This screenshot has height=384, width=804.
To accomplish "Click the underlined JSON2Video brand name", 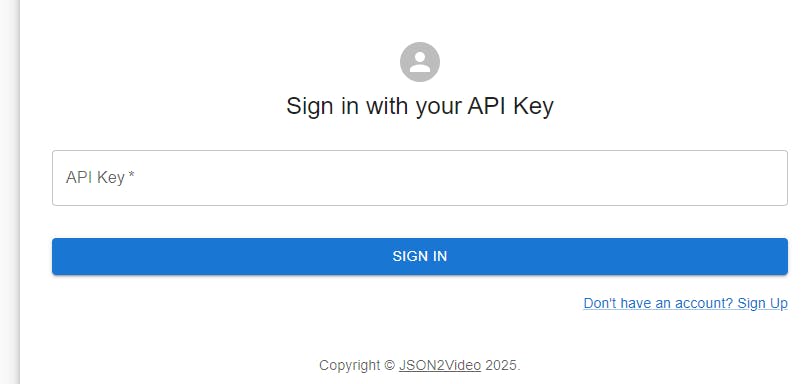I will [439, 366].
